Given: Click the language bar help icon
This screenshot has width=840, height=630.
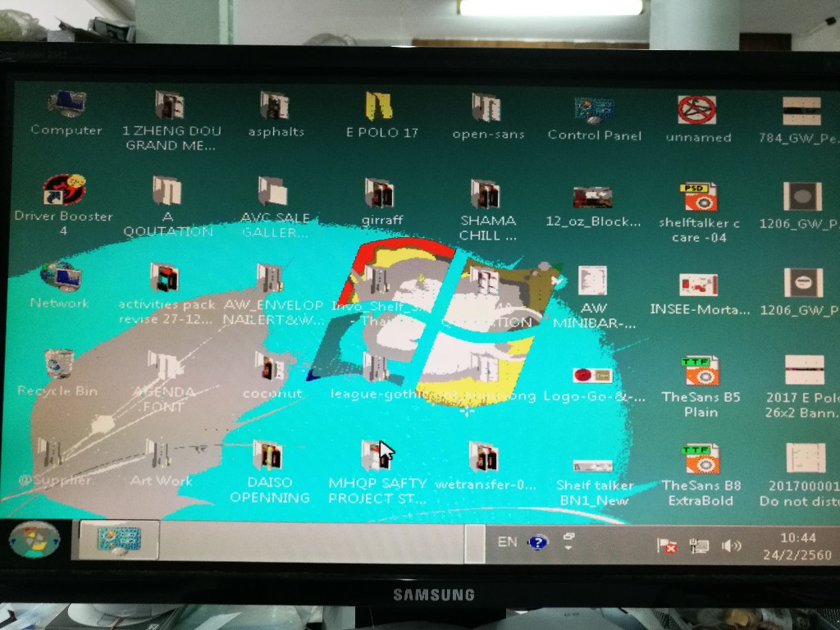Looking at the screenshot, I should pos(537,543).
